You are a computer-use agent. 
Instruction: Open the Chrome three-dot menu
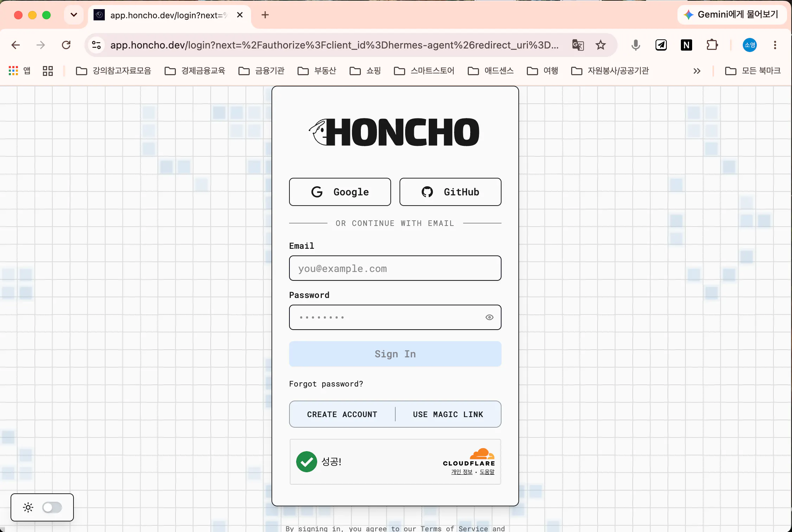[775, 45]
